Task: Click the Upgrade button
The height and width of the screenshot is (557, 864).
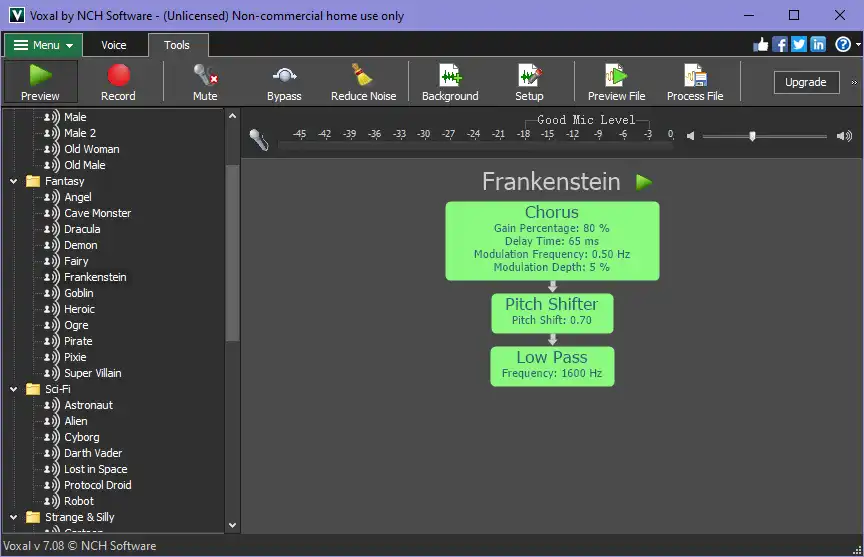Action: click(806, 82)
